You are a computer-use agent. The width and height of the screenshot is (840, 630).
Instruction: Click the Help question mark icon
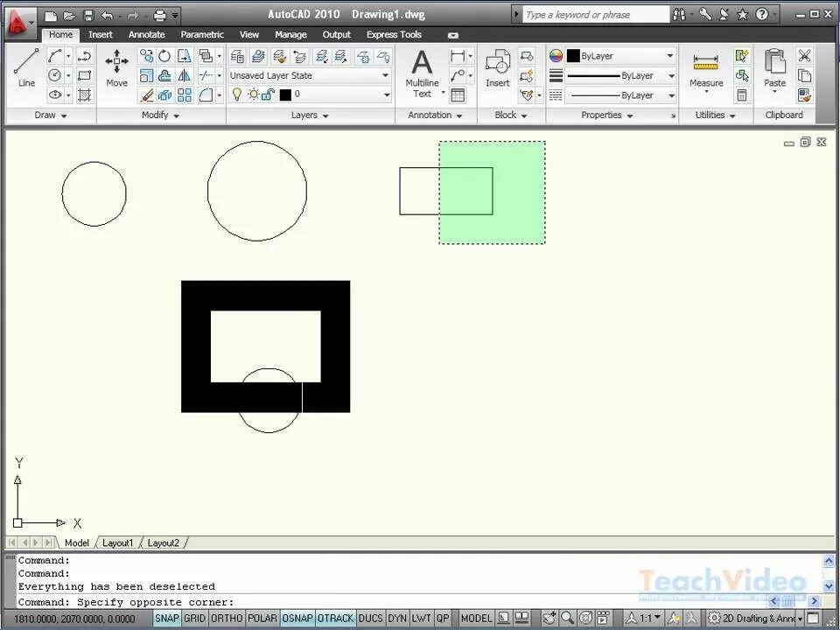(762, 15)
